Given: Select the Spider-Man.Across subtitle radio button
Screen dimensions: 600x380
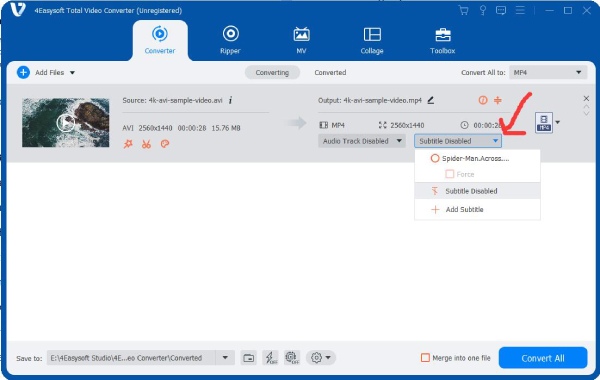Looking at the screenshot, I should (x=435, y=158).
